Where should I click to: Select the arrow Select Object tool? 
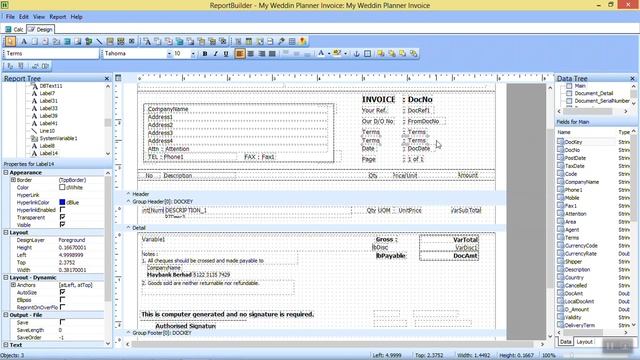click(x=11, y=41)
